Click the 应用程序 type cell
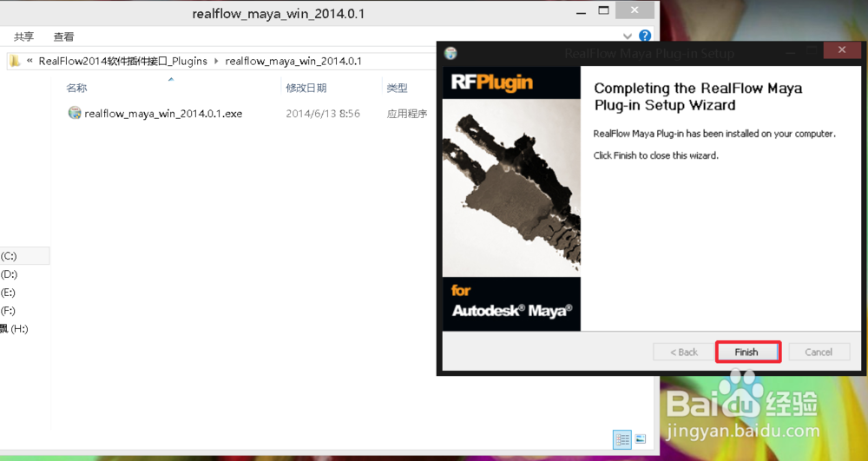Screen dimensions: 868x461 point(407,114)
